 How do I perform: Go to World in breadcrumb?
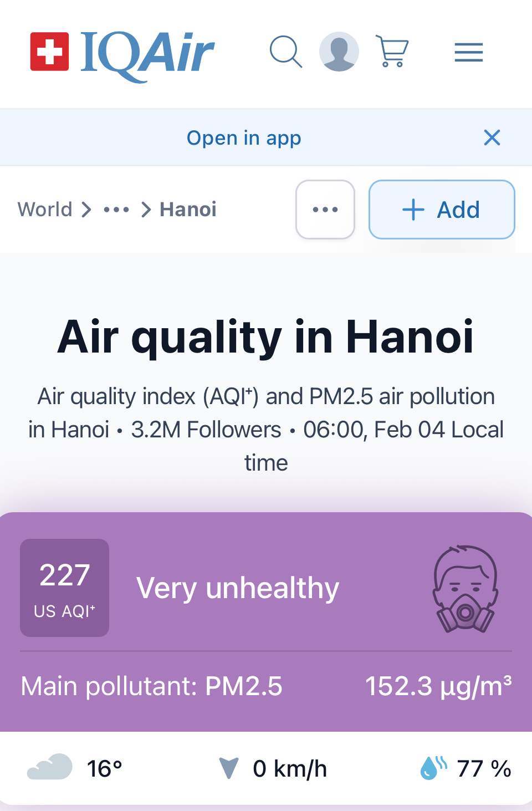click(x=45, y=210)
